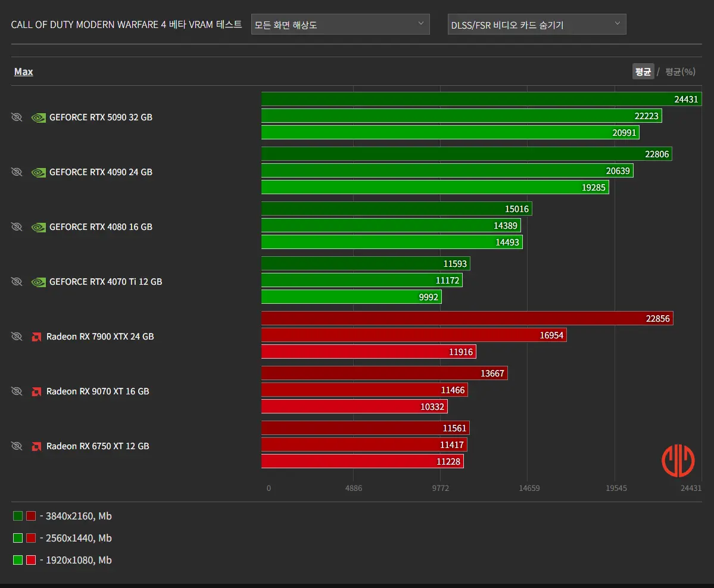Click the AMD logo beside RX 7900 XTX
Viewport: 714px width, 588px height.
[x=36, y=337]
